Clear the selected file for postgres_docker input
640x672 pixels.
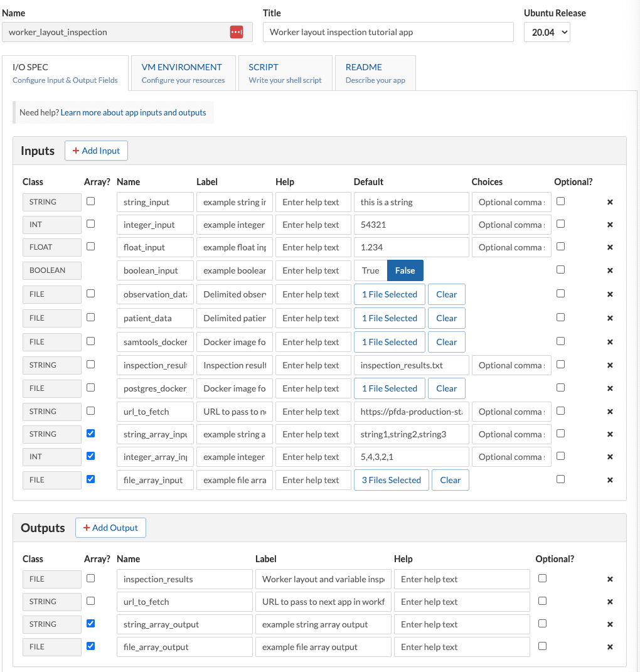(446, 388)
